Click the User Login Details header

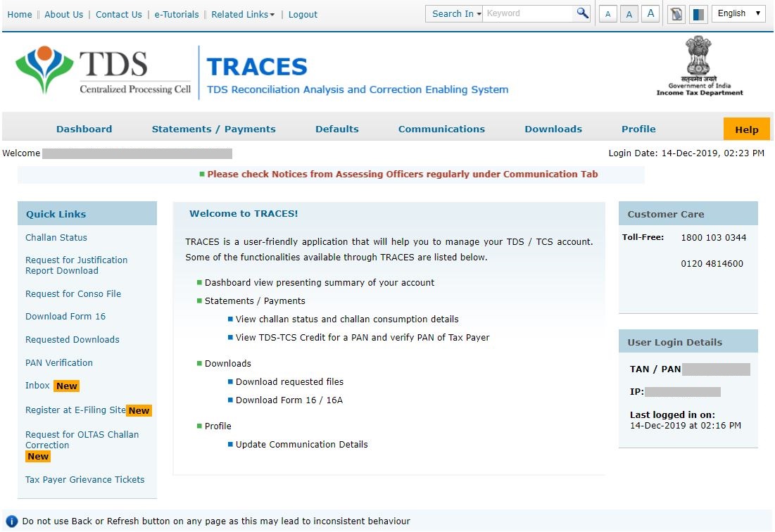click(688, 342)
